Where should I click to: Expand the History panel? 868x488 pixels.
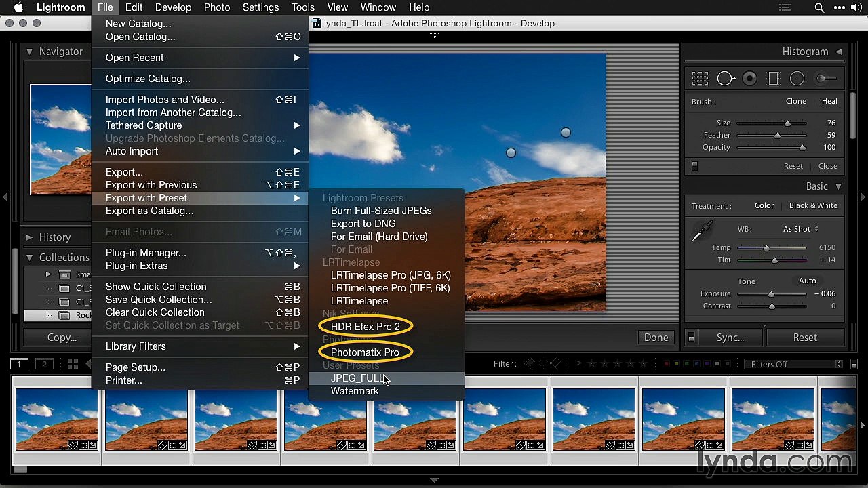30,237
